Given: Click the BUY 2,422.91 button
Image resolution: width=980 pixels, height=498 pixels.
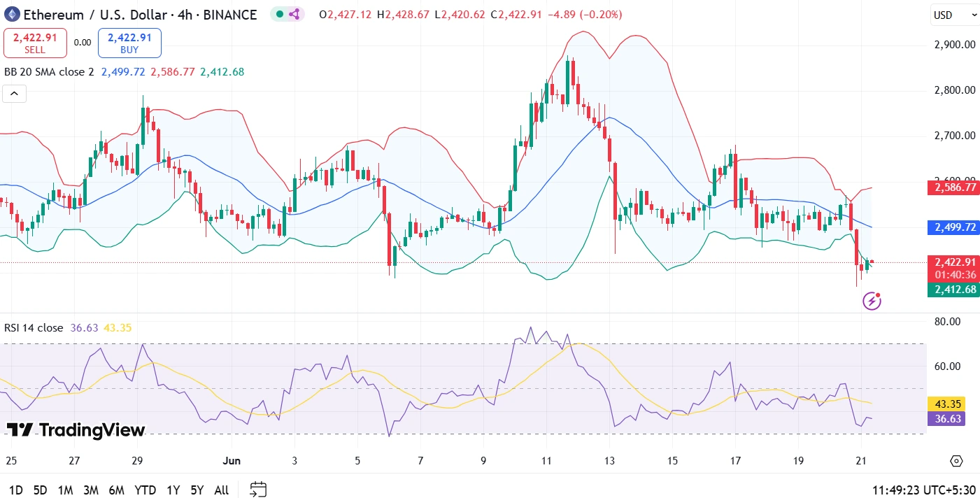Looking at the screenshot, I should (129, 43).
